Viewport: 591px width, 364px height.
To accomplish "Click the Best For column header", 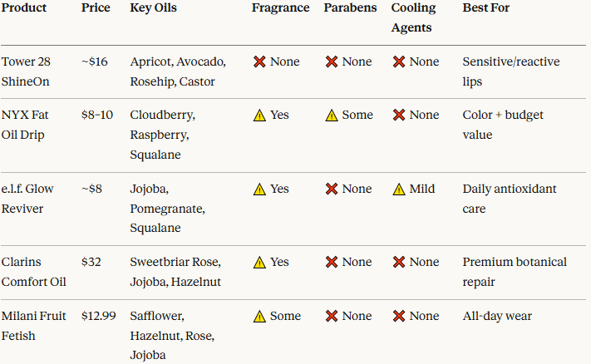I will (486, 7).
